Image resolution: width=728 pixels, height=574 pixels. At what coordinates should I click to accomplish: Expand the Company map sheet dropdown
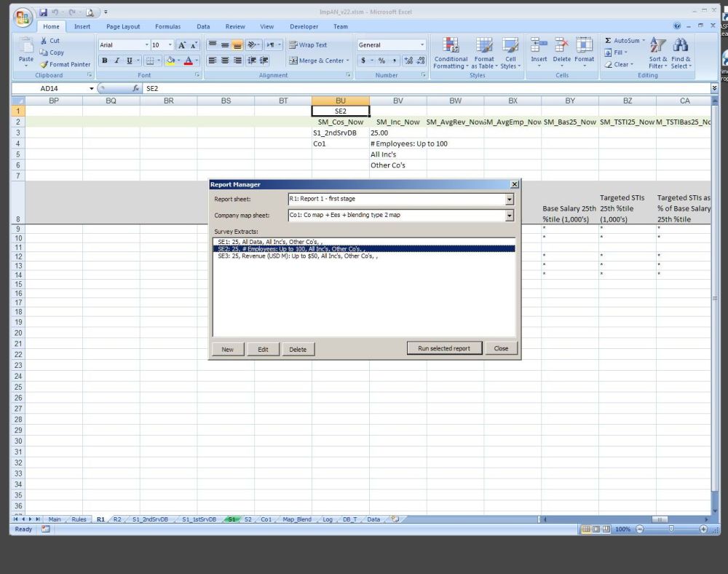pyautogui.click(x=510, y=216)
